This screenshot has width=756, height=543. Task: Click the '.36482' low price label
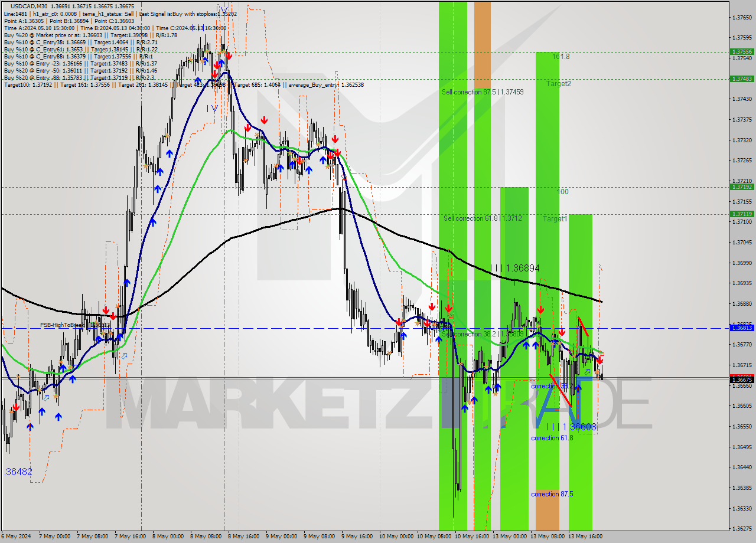coord(18,472)
